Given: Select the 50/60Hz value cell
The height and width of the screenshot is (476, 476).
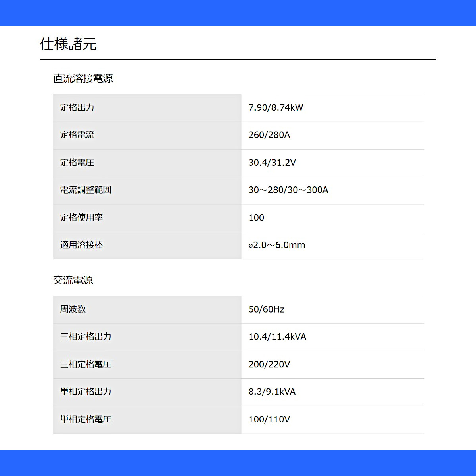Looking at the screenshot, I should (x=333, y=310).
